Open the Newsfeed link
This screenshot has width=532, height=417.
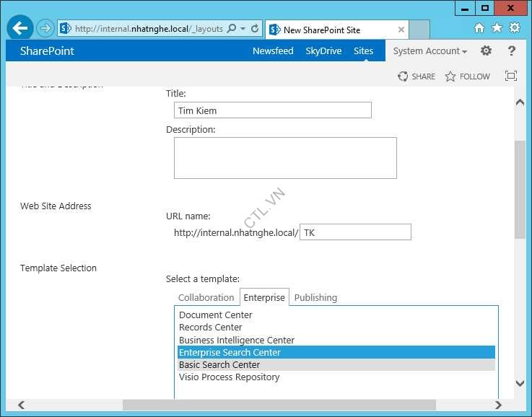pos(273,51)
